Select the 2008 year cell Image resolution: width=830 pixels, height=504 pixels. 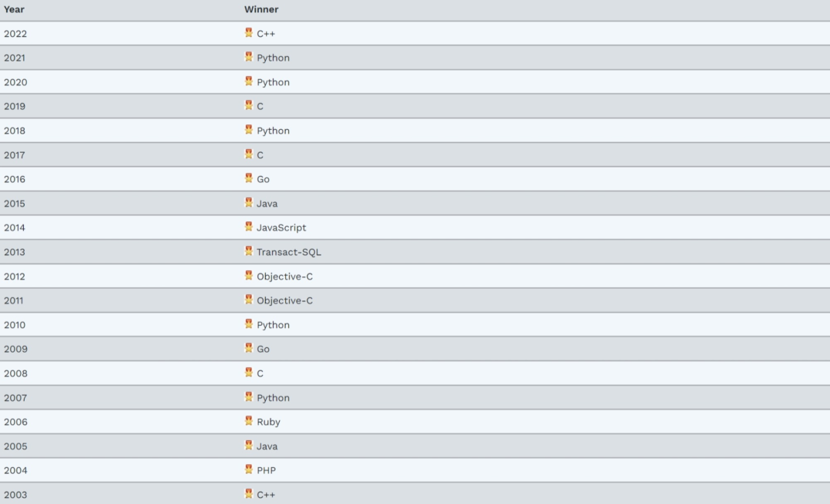point(15,373)
